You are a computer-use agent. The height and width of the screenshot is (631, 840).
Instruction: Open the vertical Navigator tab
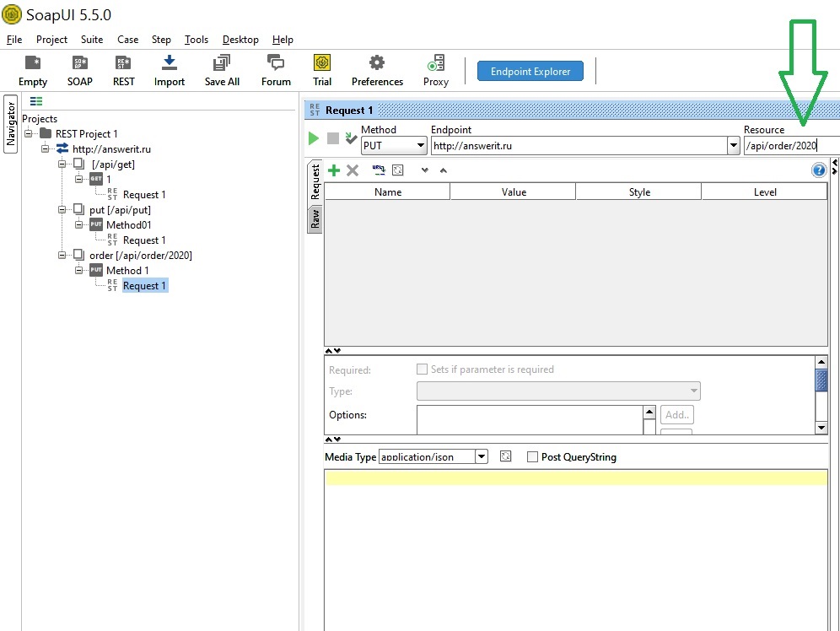pyautogui.click(x=10, y=124)
